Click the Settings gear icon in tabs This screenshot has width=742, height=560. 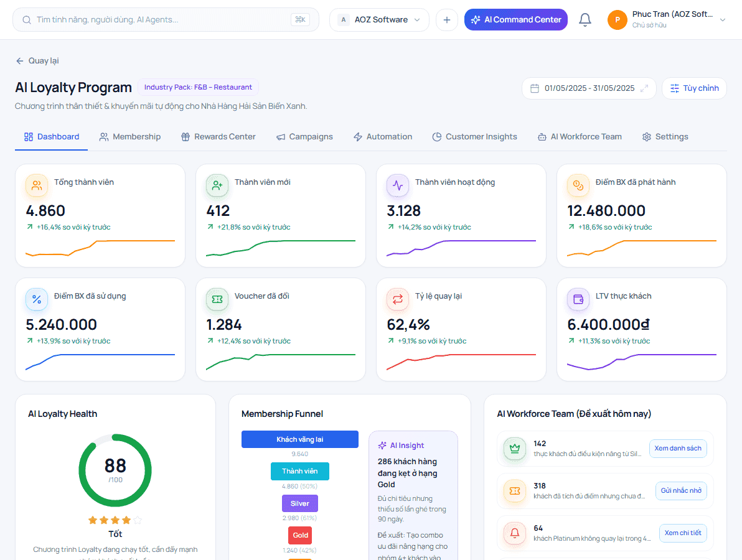646,137
